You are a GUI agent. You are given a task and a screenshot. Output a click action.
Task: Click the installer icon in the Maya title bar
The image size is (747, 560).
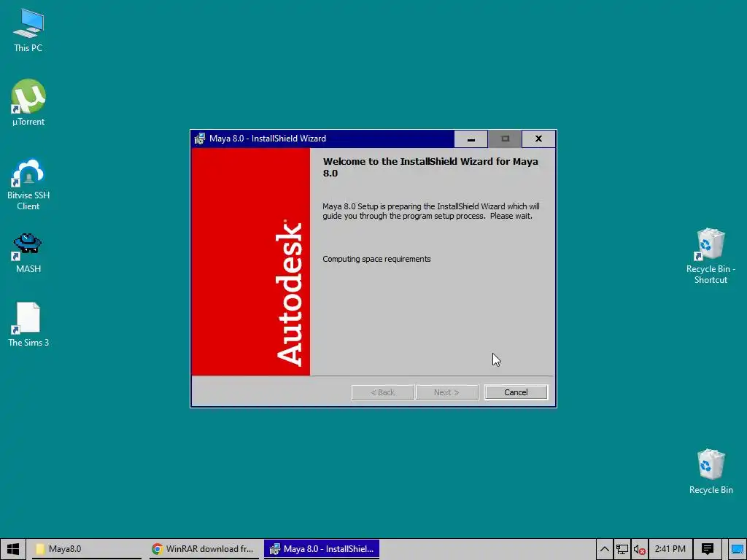[200, 139]
